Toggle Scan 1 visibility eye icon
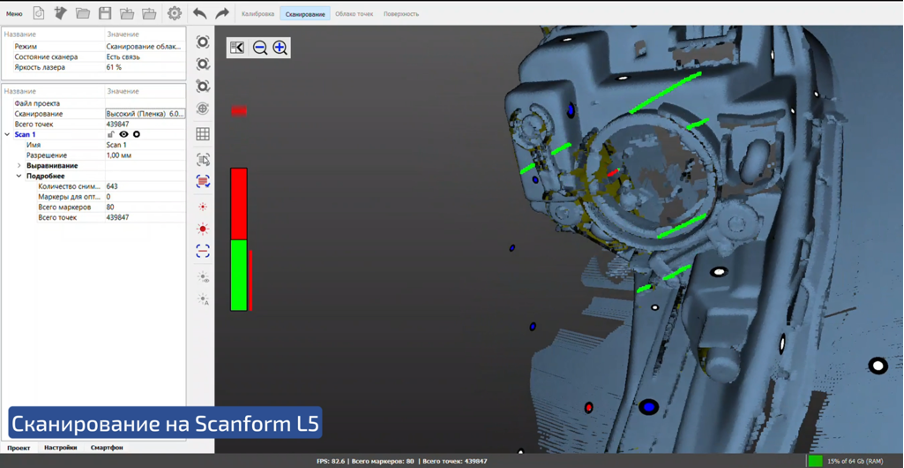Viewport: 904px width, 468px height. (124, 134)
